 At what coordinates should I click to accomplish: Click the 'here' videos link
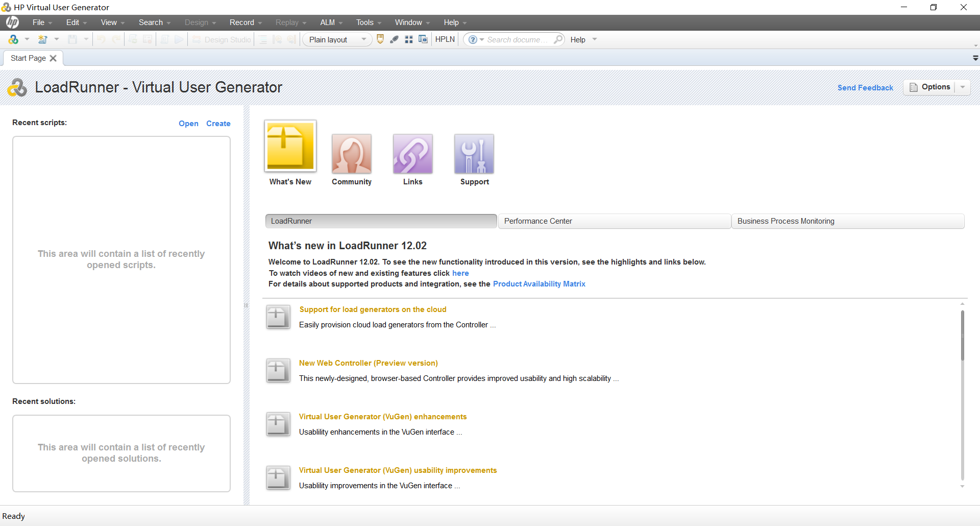460,273
